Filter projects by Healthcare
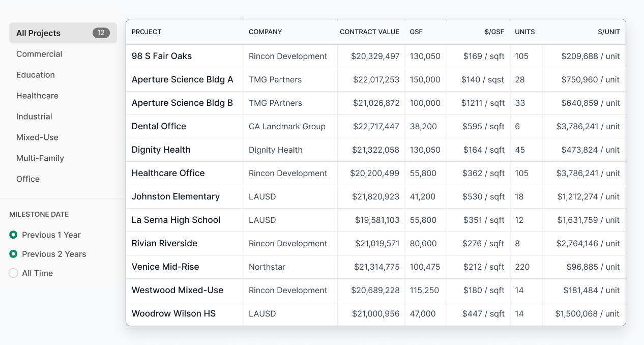The height and width of the screenshot is (345, 644). 37,96
